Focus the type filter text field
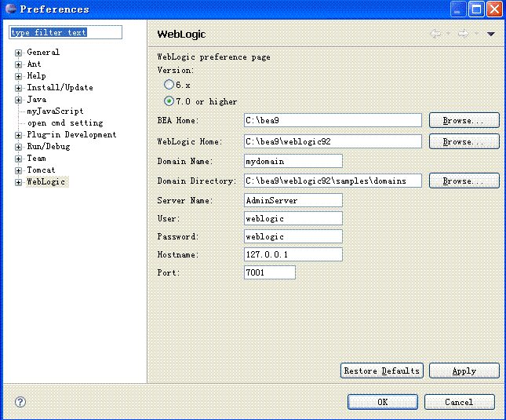The width and height of the screenshot is (506, 420). point(66,32)
